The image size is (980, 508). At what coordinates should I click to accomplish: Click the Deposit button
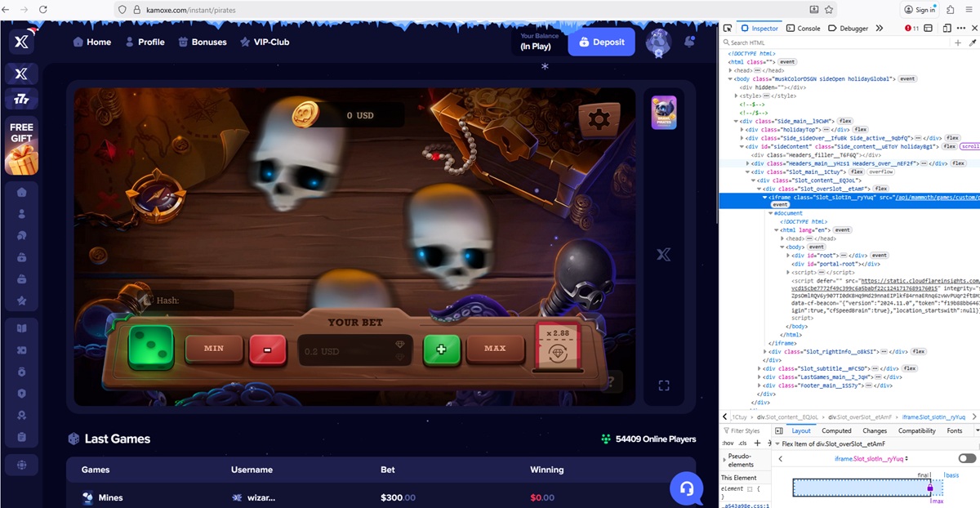[x=601, y=42]
